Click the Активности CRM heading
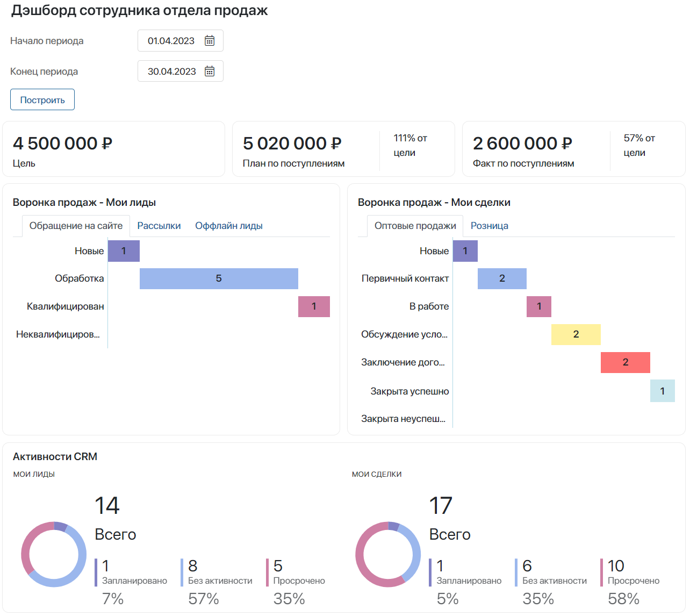The image size is (690, 616). click(55, 457)
